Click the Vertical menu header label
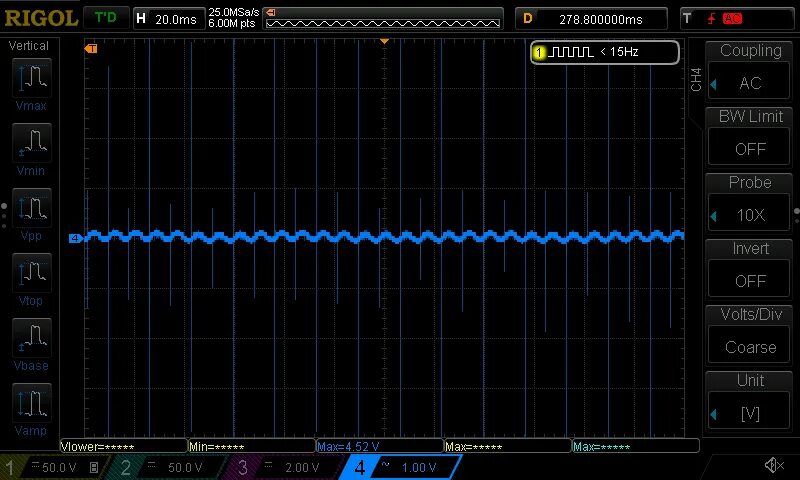Image resolution: width=800 pixels, height=480 pixels. pos(29,46)
